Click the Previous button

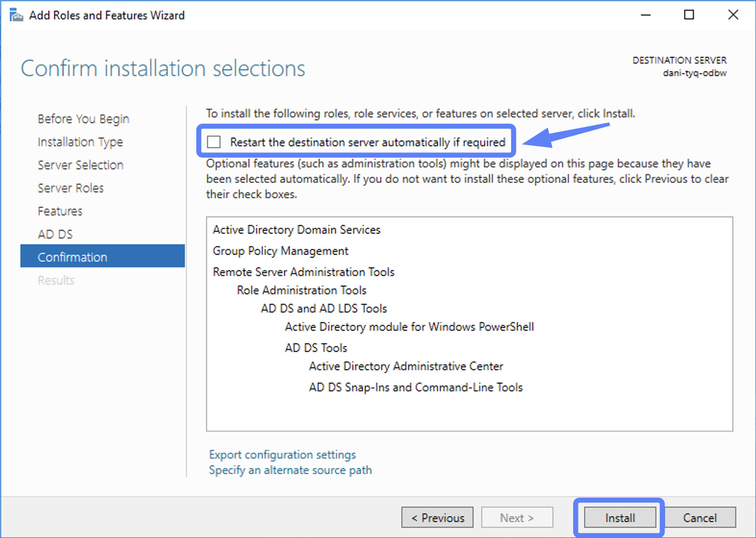437,518
